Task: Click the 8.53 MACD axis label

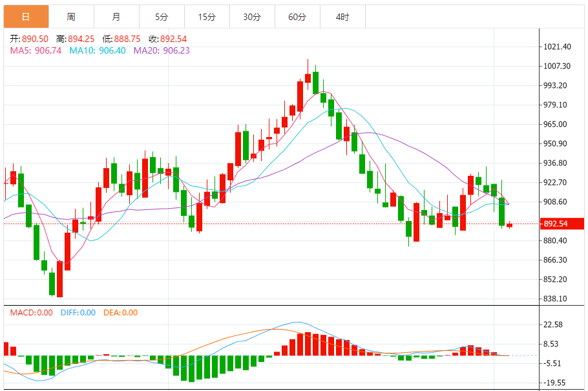Action: (x=551, y=344)
